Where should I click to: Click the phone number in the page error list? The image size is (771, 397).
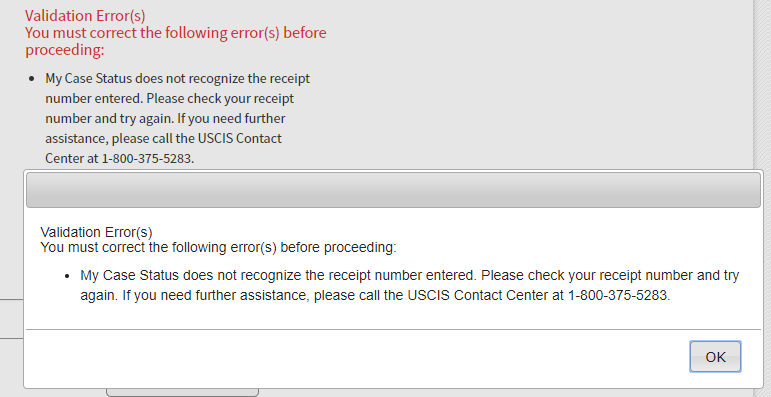[x=147, y=158]
